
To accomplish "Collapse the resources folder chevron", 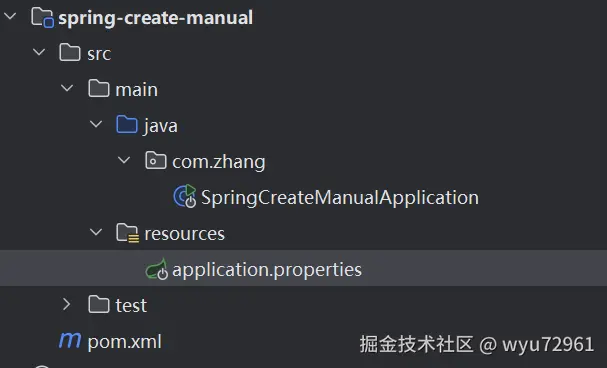I will (96, 232).
